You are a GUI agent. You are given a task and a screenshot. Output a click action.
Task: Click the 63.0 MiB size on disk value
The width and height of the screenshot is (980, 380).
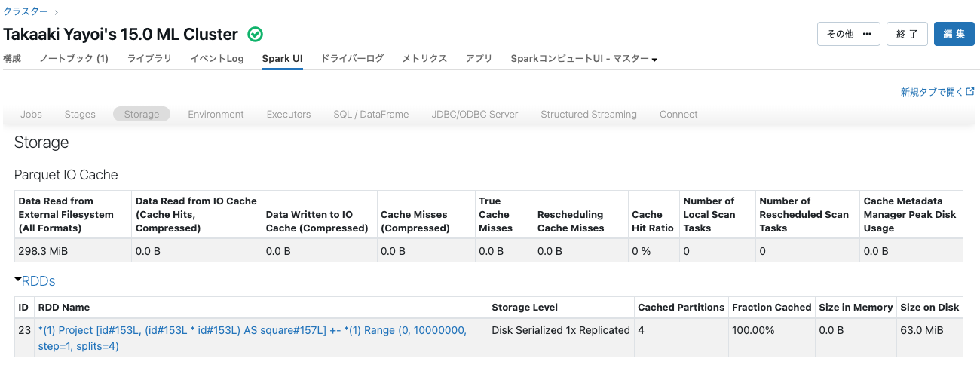coord(921,330)
